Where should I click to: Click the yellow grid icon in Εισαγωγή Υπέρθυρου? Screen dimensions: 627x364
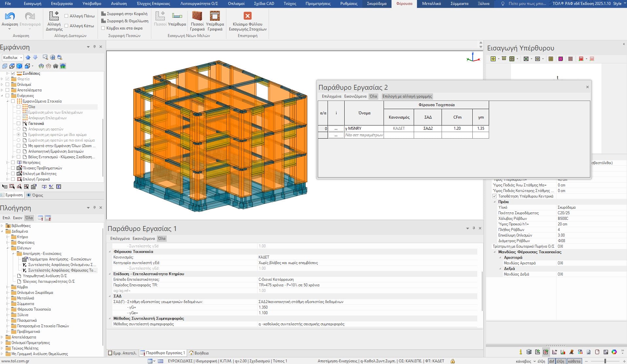coord(551,59)
